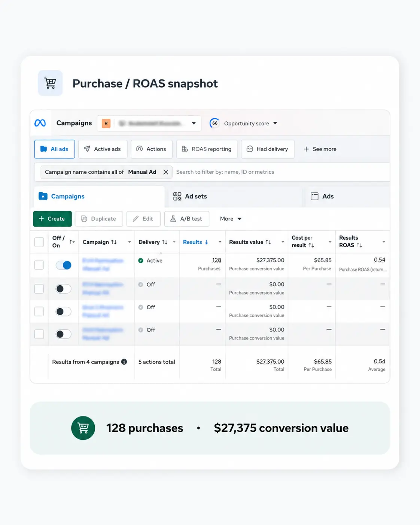Click the See more views button
Screen dimensions: 420x525
click(320, 149)
